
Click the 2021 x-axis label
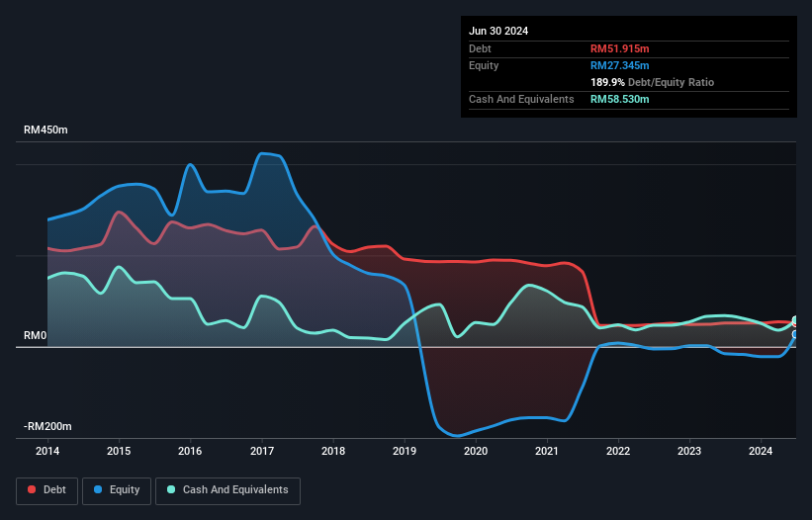tap(547, 451)
